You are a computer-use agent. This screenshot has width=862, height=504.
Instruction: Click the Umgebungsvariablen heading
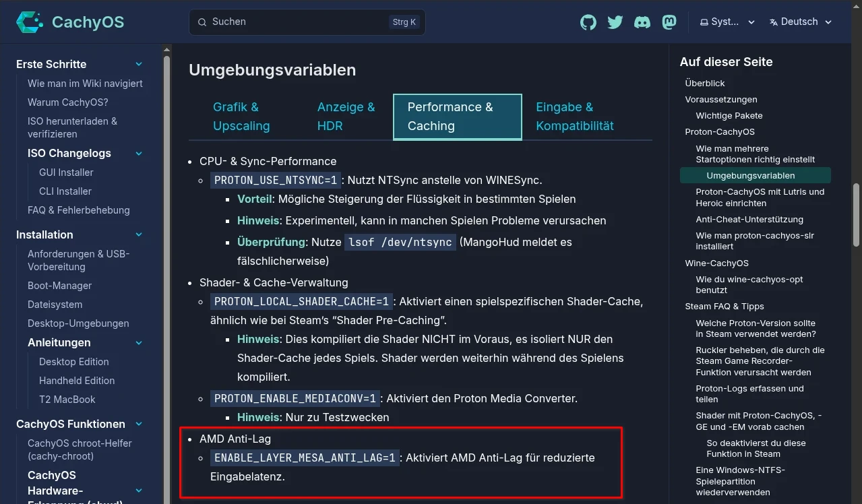click(272, 70)
